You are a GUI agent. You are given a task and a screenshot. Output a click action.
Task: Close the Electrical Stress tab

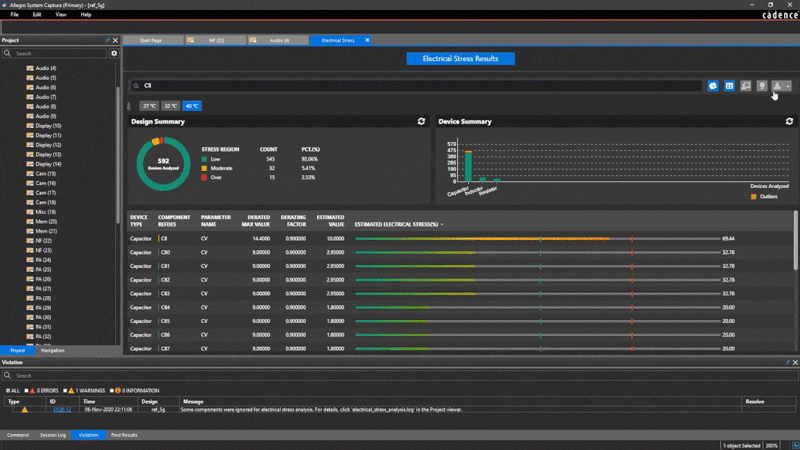point(367,40)
